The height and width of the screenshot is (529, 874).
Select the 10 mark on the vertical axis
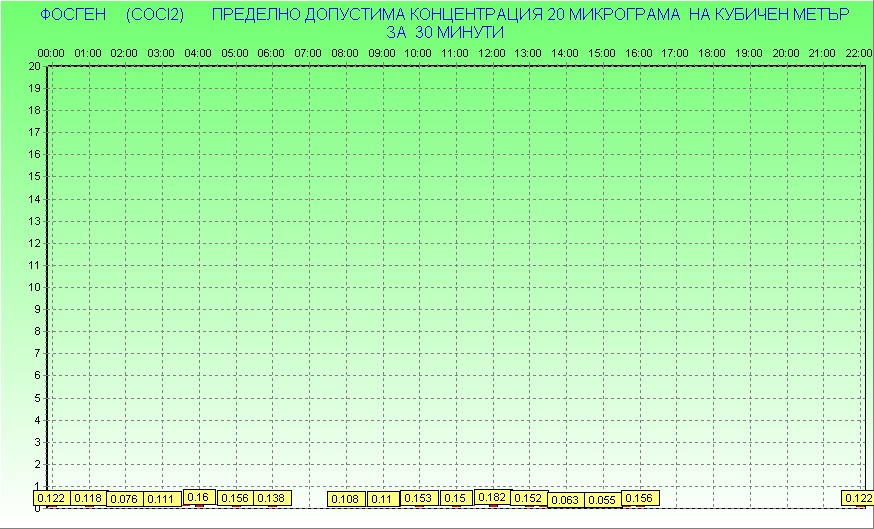click(35, 287)
